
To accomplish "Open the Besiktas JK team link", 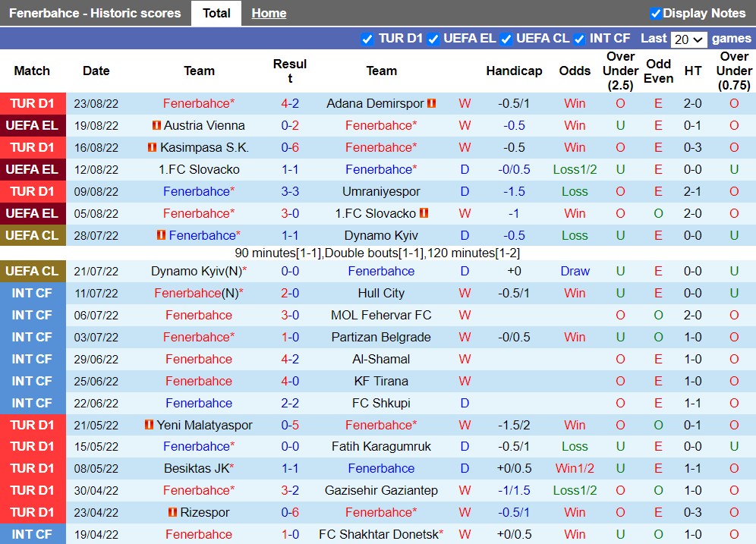I will 198,469.
